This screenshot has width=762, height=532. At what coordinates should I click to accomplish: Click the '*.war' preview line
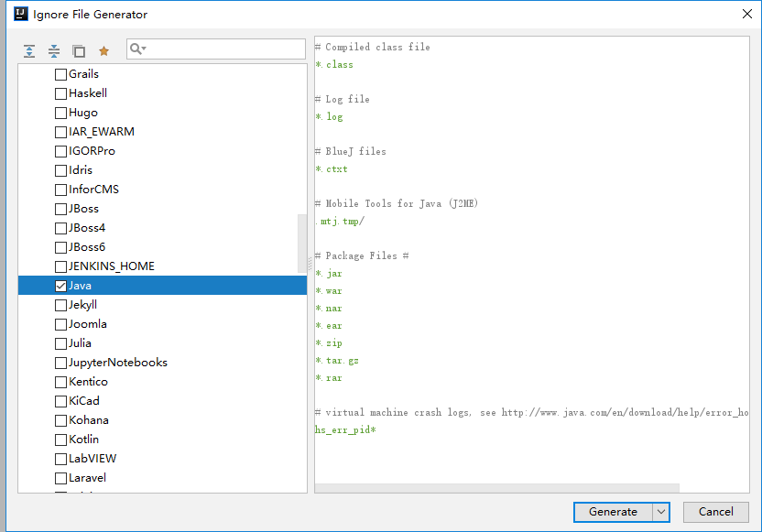coord(329,291)
